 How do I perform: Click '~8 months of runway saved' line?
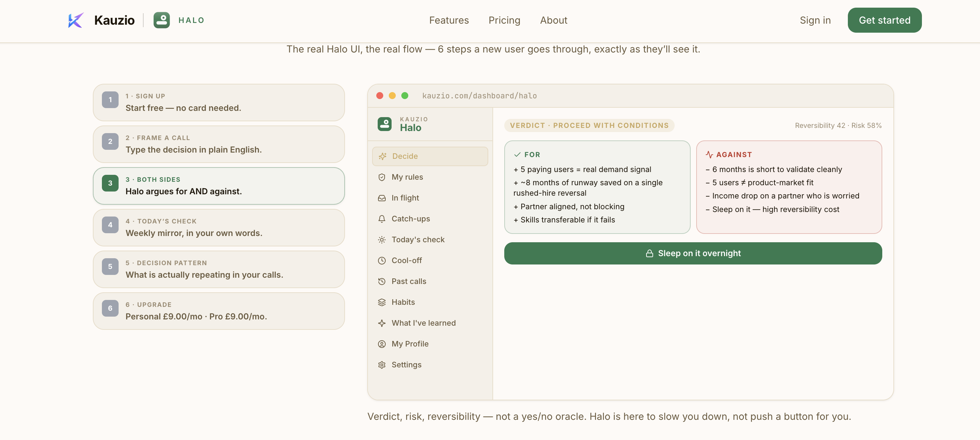click(x=588, y=188)
